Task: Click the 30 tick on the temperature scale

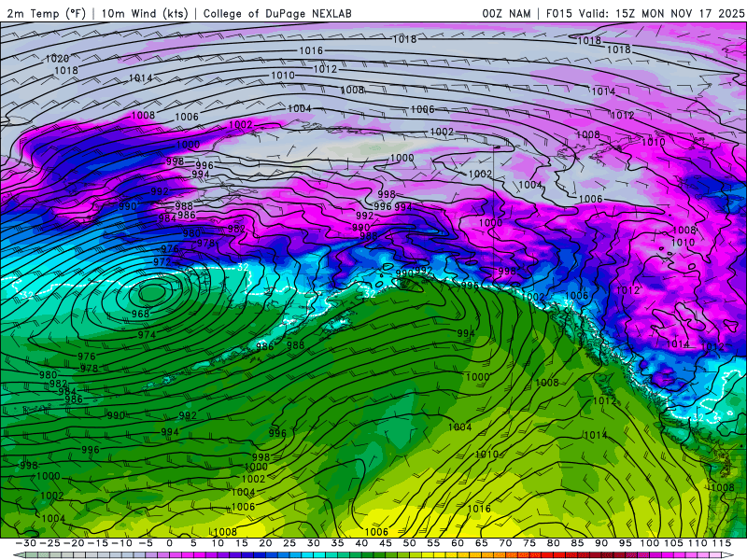Action: [x=313, y=543]
